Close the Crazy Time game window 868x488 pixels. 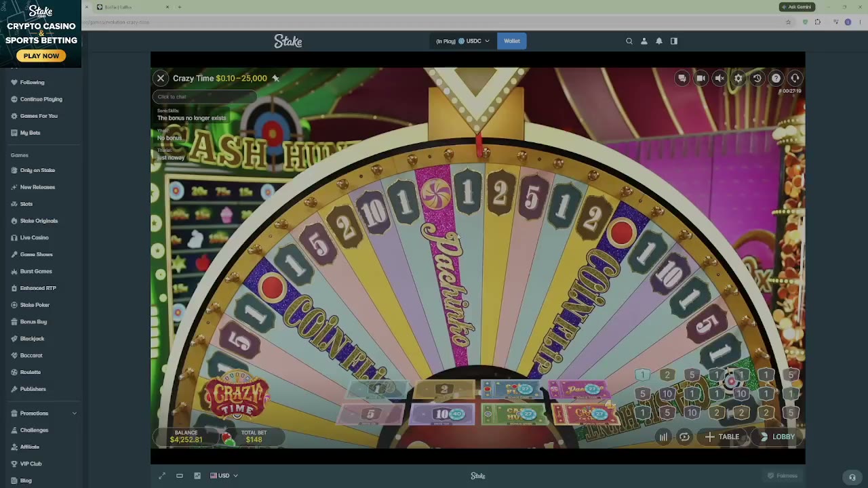(x=161, y=78)
